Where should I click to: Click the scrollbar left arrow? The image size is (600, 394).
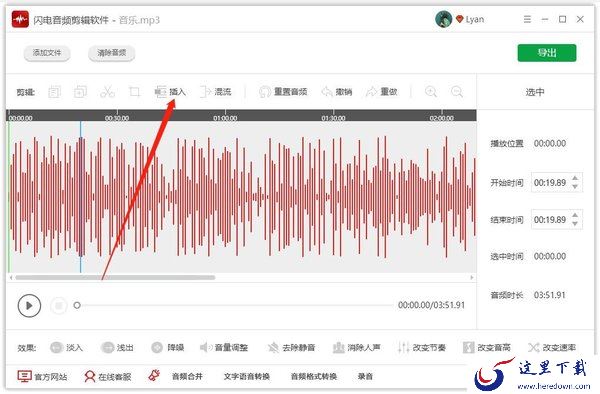coord(11,277)
